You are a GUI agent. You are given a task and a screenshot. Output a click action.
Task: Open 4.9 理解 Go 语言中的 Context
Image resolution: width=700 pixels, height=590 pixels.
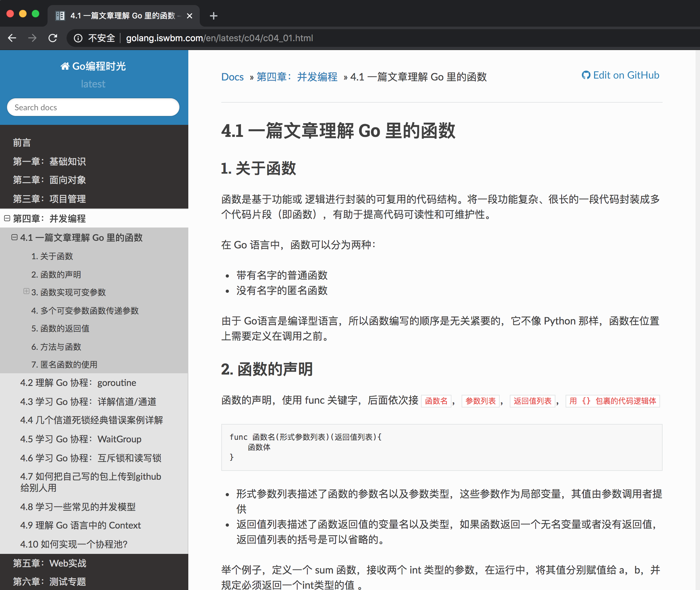80,525
